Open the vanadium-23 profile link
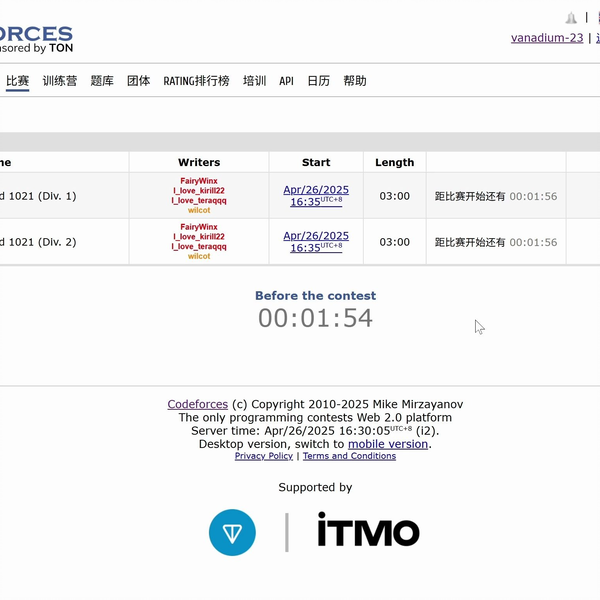This screenshot has height=600, width=600. tap(547, 38)
